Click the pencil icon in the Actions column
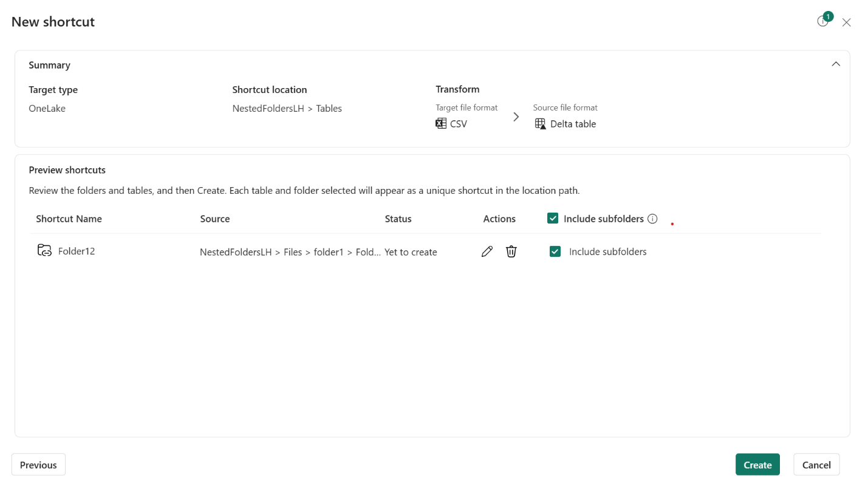This screenshot has height=489, width=868. [x=487, y=251]
